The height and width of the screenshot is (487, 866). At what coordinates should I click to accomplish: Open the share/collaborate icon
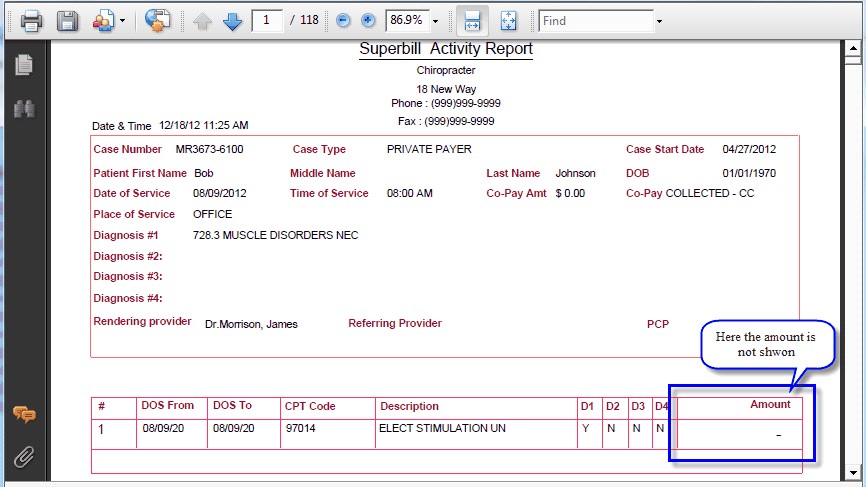pyautogui.click(x=103, y=20)
